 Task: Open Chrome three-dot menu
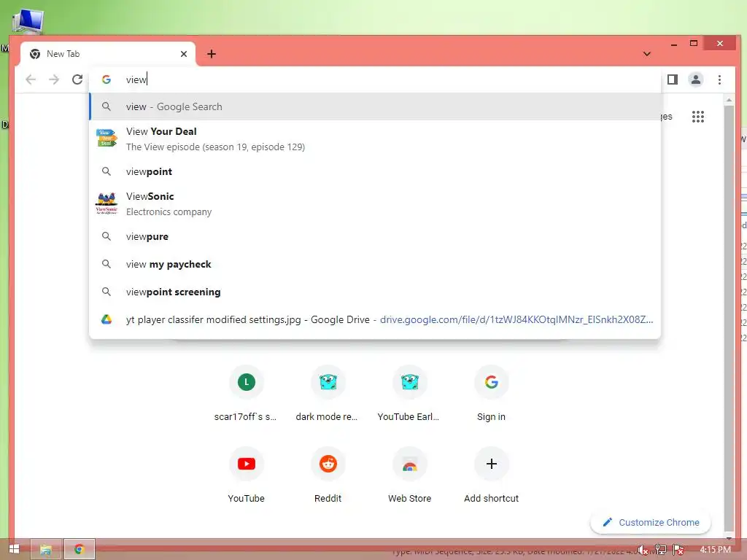tap(719, 79)
